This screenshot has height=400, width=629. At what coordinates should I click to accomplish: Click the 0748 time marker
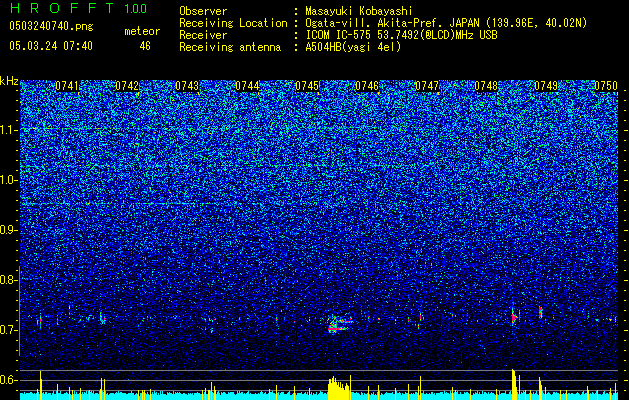[486, 86]
